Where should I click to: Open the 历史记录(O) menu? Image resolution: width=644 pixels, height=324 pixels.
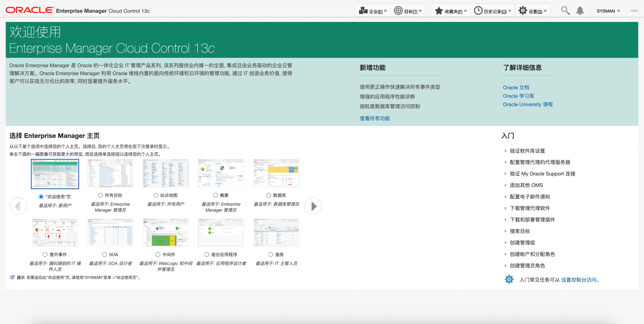tap(495, 11)
